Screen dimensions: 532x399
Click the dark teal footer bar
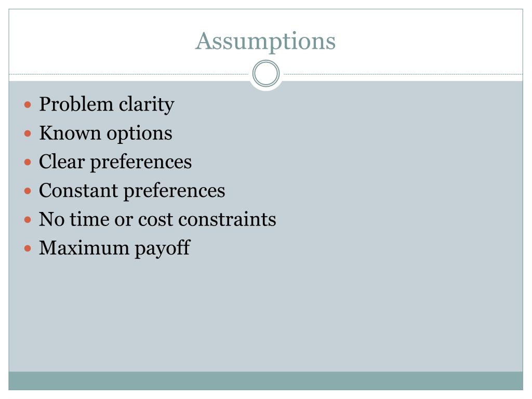click(x=265, y=381)
